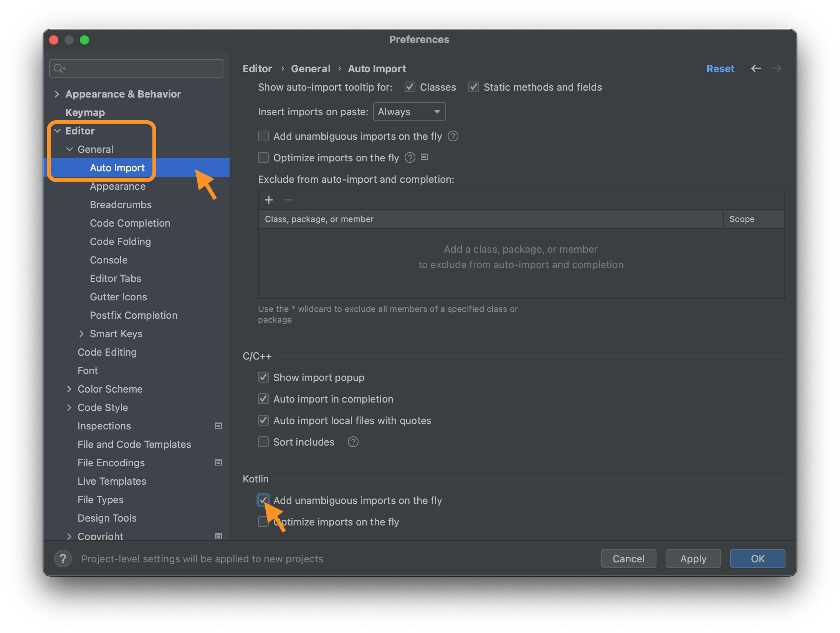Click the help icon beside Sort includes
Screen dimensions: 840x633
pyautogui.click(x=353, y=442)
